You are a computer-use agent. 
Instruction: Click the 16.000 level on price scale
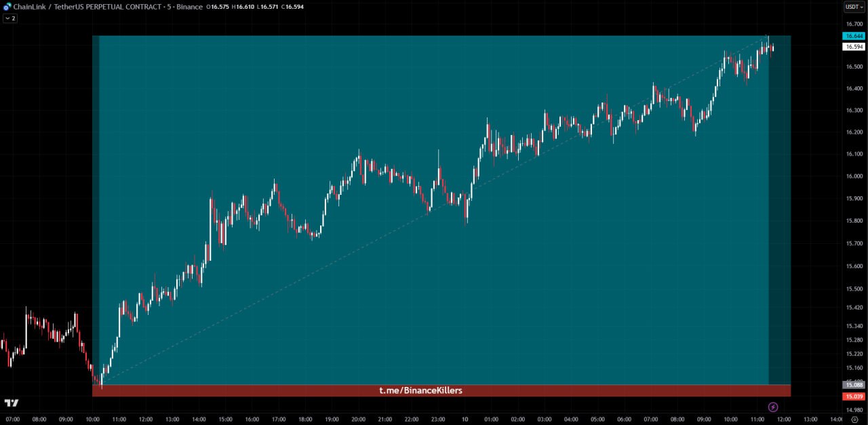[854, 177]
